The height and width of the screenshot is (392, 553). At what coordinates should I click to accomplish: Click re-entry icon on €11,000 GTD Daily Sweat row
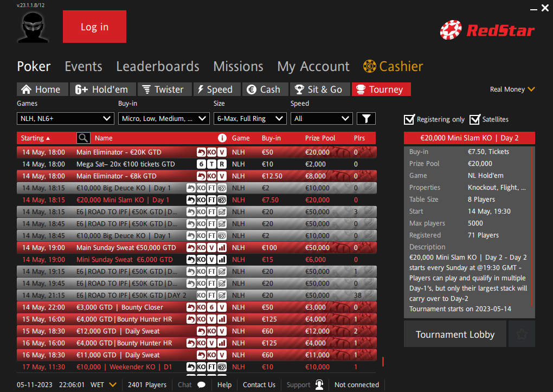(x=201, y=355)
